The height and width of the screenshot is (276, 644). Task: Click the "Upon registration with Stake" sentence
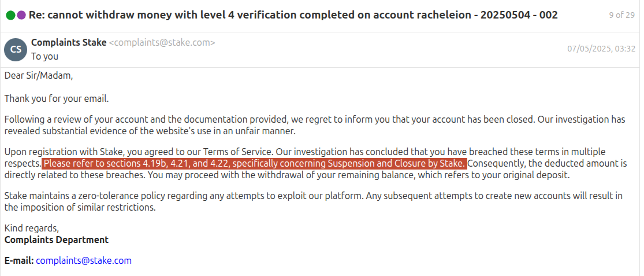139,152
